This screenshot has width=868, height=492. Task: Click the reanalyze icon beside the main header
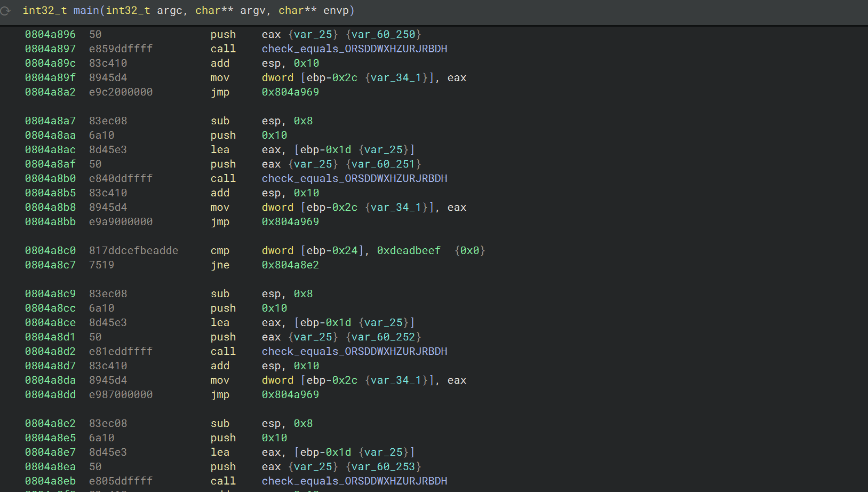(6, 11)
